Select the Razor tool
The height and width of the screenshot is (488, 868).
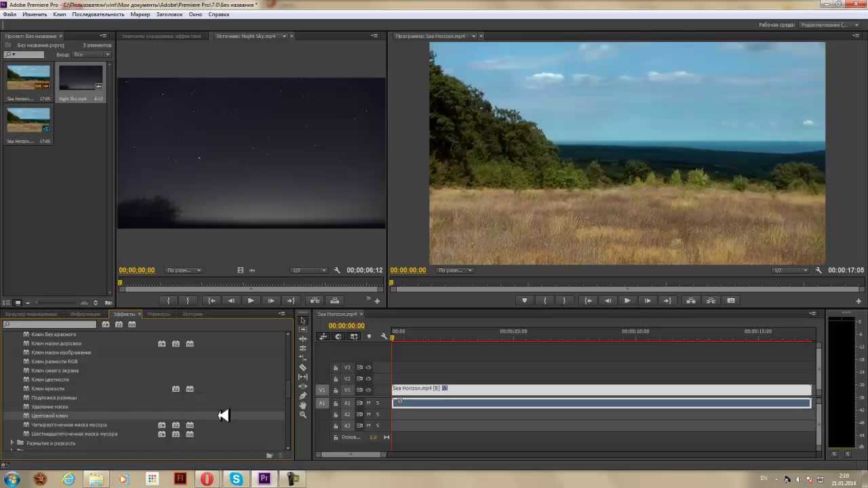point(303,367)
